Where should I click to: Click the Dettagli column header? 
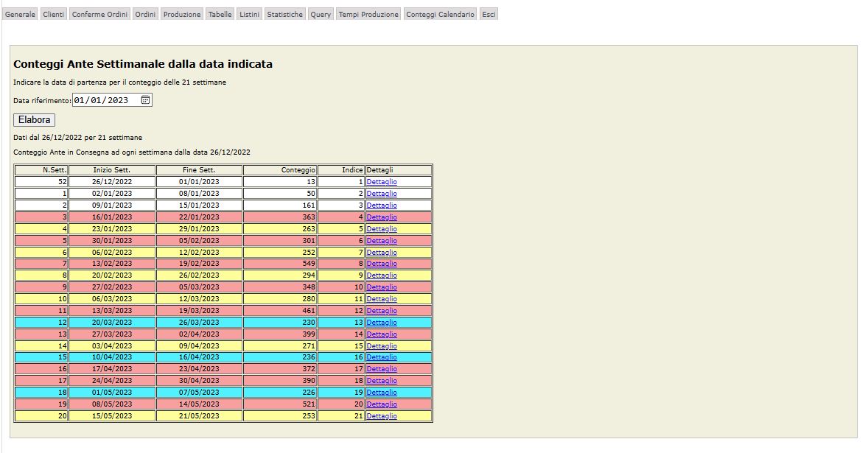coord(399,170)
